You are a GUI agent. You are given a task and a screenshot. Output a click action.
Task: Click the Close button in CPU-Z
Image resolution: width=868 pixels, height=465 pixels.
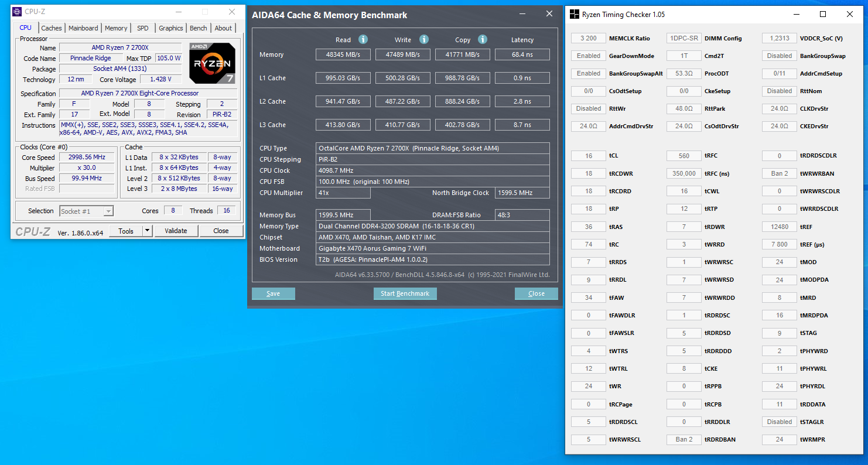[x=221, y=231]
